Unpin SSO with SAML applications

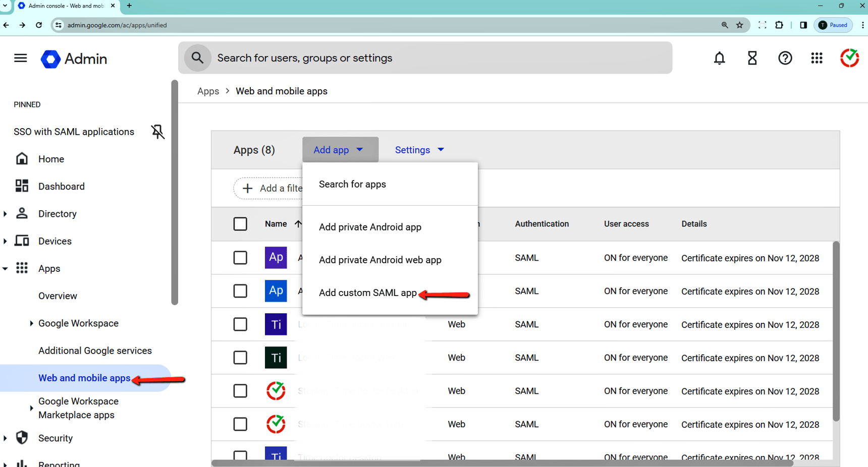pos(157,132)
